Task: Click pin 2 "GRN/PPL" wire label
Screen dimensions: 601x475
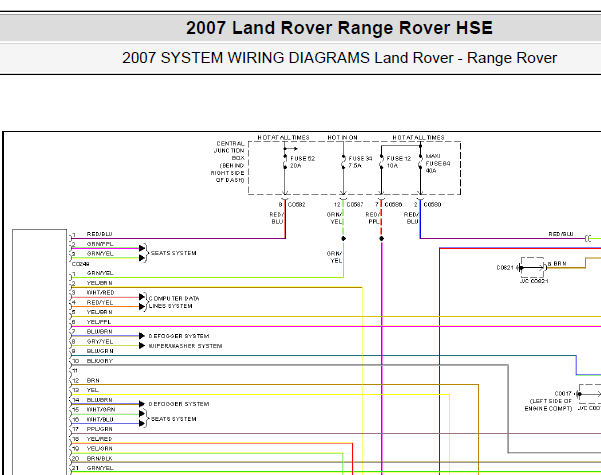Action: click(100, 244)
